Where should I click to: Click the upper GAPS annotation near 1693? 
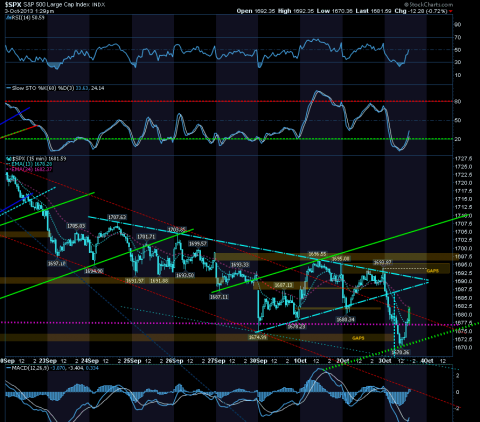[x=432, y=271]
